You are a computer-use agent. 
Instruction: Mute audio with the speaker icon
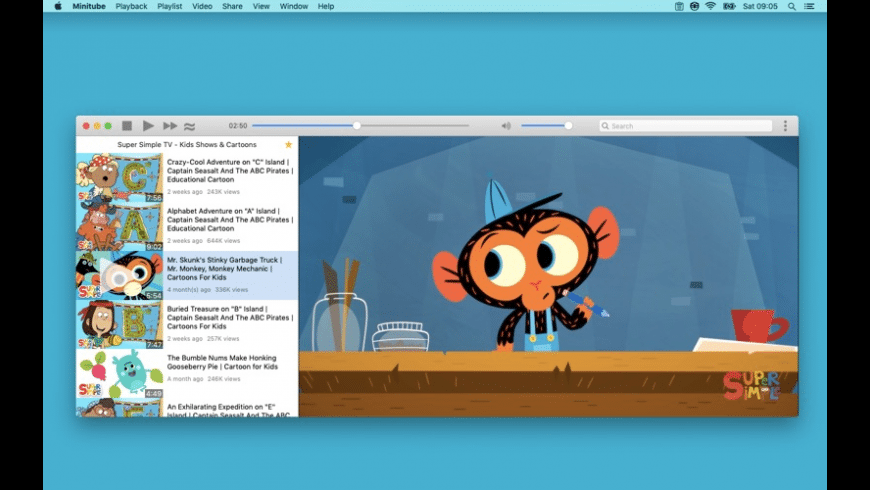pyautogui.click(x=506, y=126)
